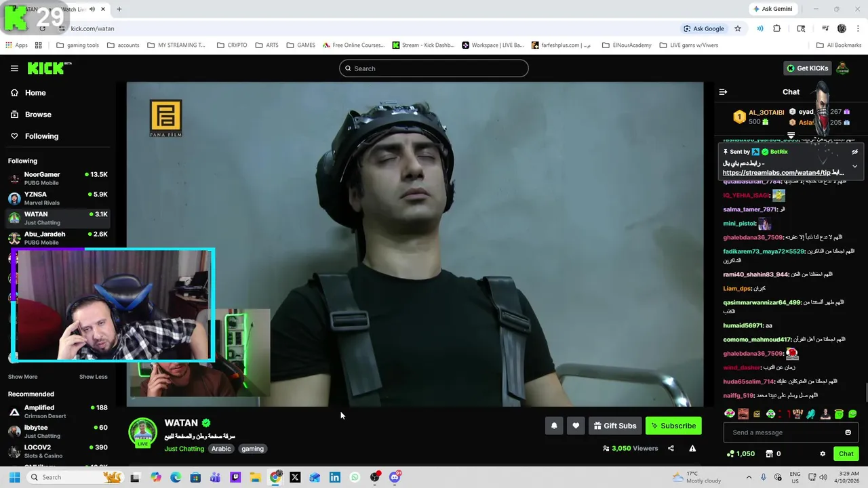Select WATAN channel in the Following list
This screenshot has height=488, width=868.
pyautogui.click(x=58, y=218)
